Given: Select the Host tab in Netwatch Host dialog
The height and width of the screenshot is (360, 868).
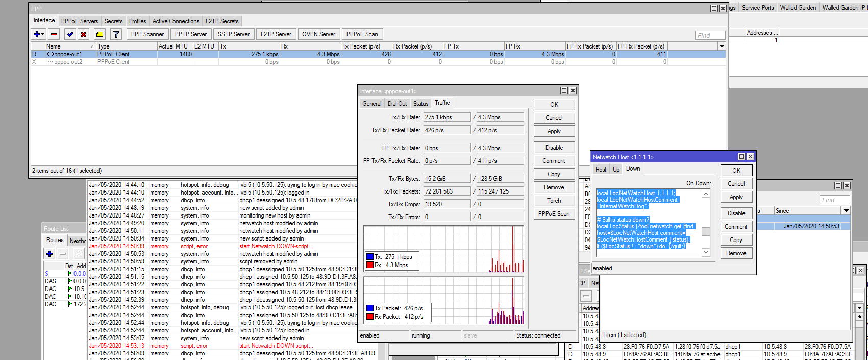Looking at the screenshot, I should pos(601,169).
